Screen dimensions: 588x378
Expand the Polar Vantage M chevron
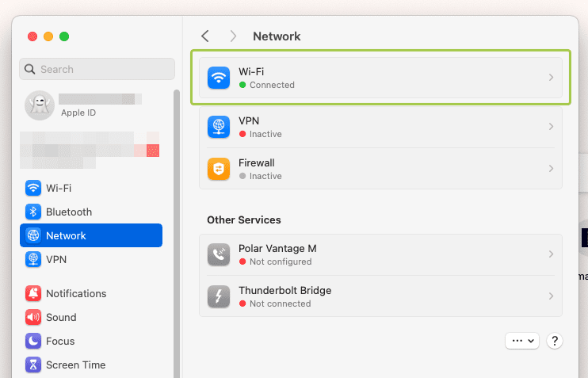point(551,254)
